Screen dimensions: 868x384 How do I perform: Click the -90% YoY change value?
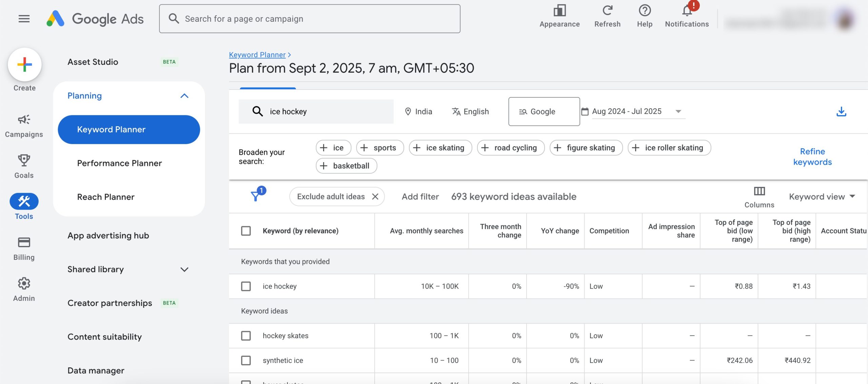pyautogui.click(x=571, y=286)
